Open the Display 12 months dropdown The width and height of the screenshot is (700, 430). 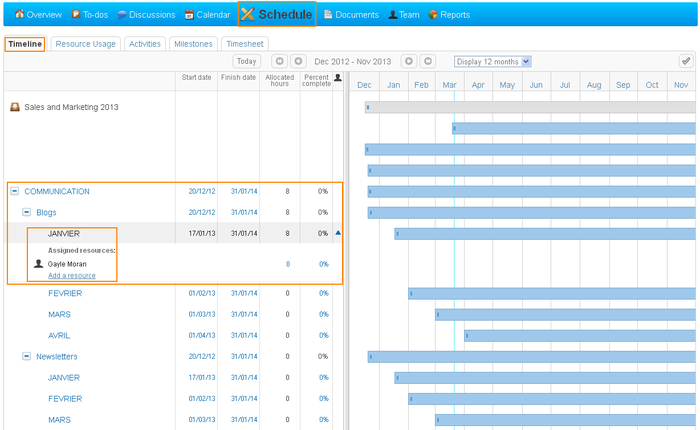[x=492, y=62]
